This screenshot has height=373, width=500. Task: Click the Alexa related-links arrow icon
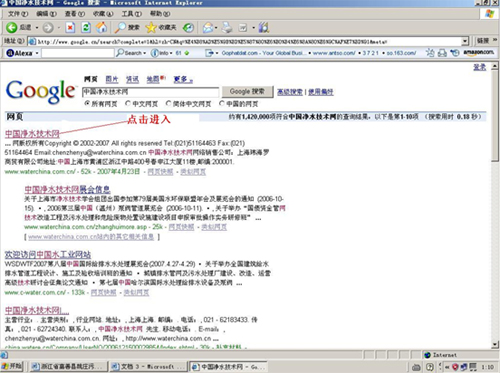[x=209, y=53]
